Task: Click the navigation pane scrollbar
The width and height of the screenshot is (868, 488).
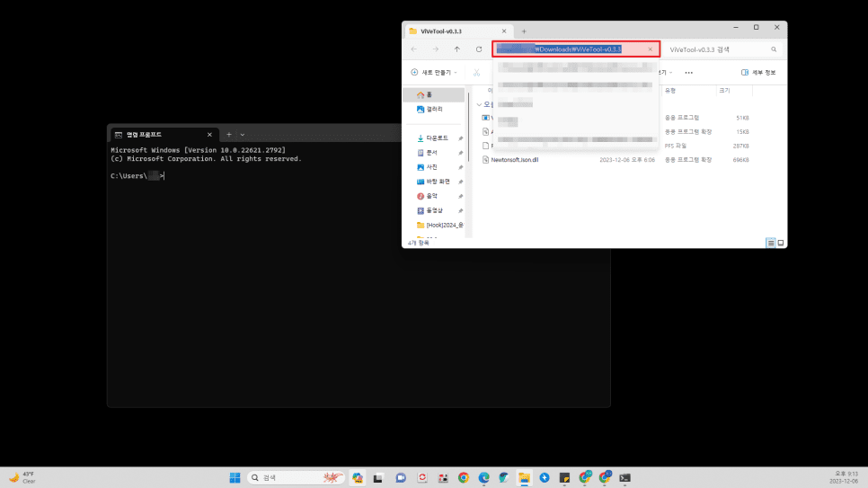Action: [x=469, y=128]
